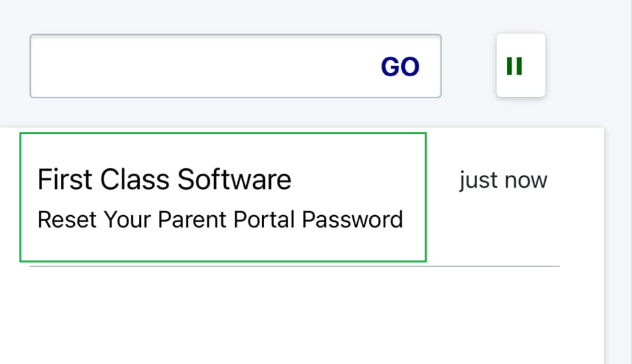Click the green pause bars icon

click(x=514, y=66)
